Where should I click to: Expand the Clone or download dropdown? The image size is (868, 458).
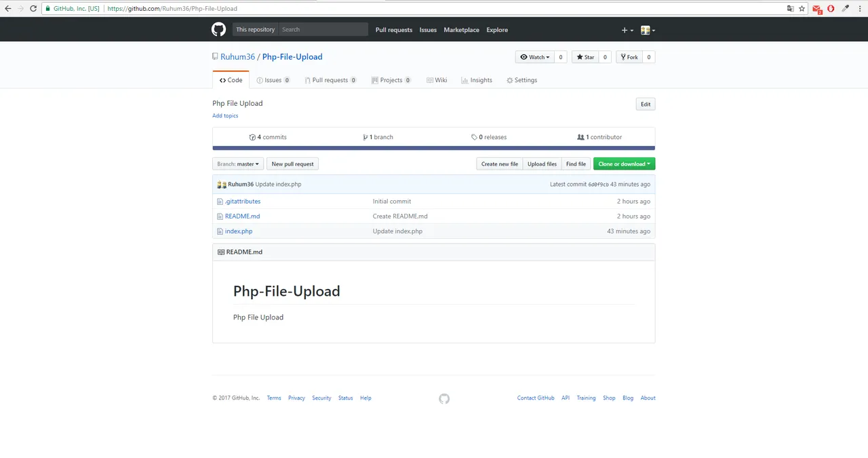pyautogui.click(x=624, y=164)
